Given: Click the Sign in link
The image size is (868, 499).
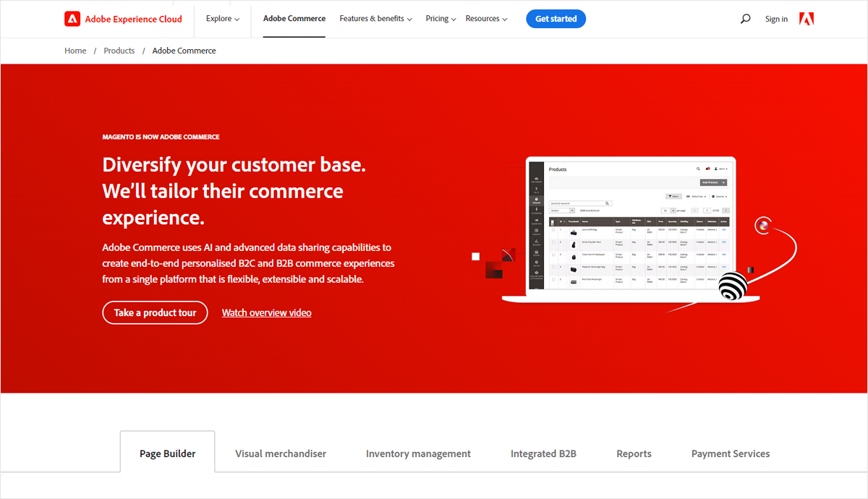Looking at the screenshot, I should tap(776, 19).
